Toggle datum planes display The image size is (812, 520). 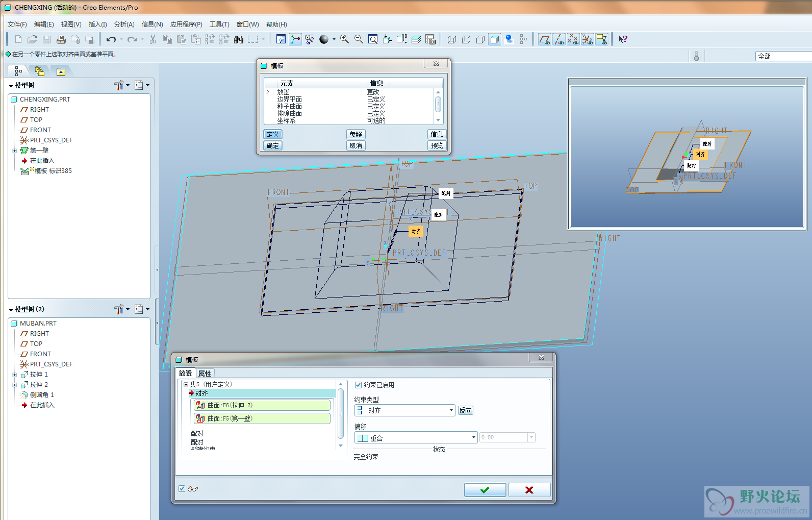point(545,39)
